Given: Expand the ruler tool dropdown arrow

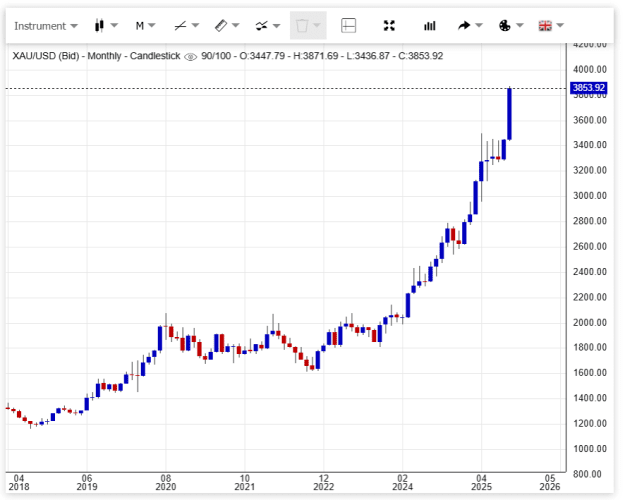Looking at the screenshot, I should (236, 26).
